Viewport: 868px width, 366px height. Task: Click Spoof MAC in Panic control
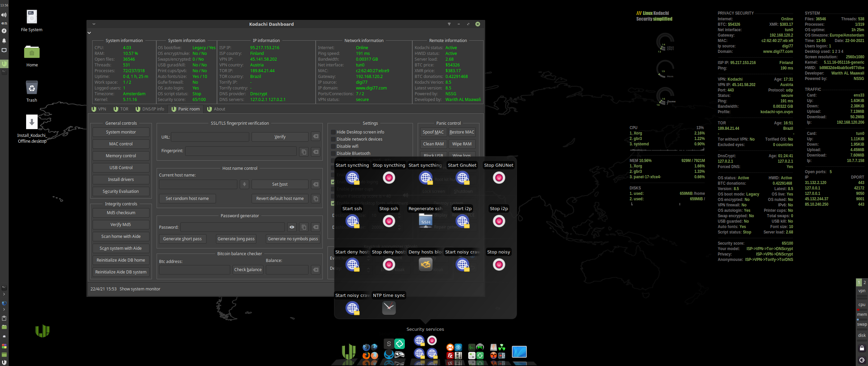tap(433, 132)
